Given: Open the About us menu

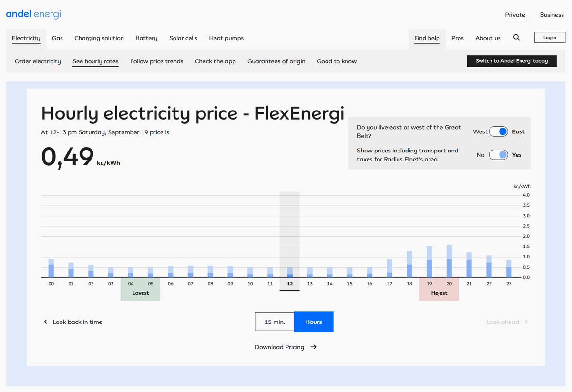Looking at the screenshot, I should click(x=488, y=38).
